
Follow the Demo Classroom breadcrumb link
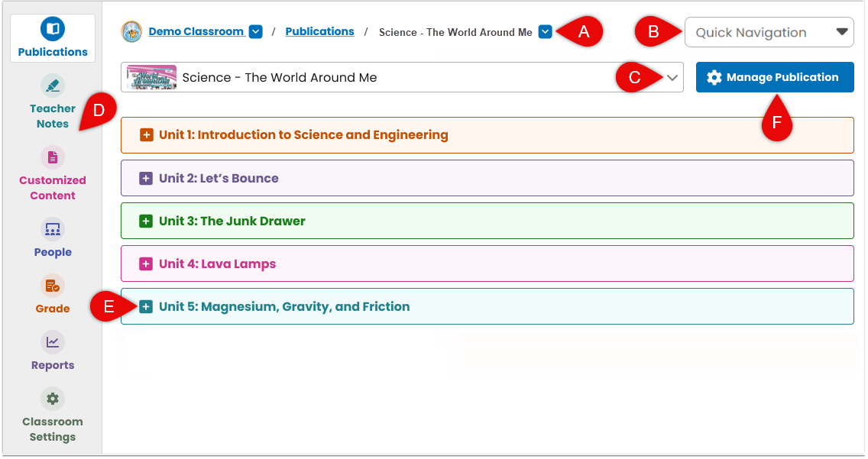click(x=196, y=31)
